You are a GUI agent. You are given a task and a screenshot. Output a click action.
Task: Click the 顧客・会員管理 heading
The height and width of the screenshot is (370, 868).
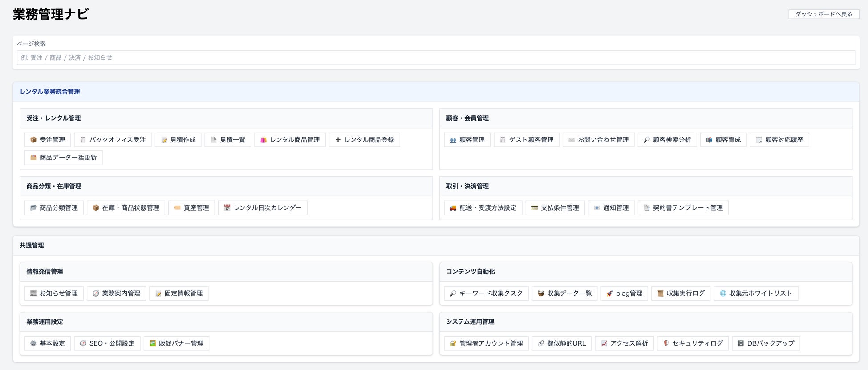467,118
